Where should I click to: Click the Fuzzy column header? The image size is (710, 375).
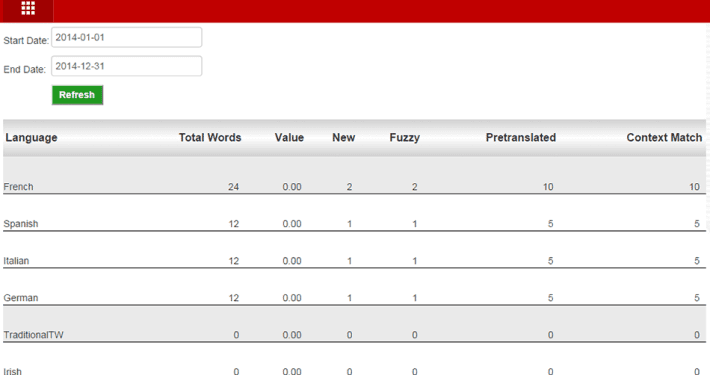(405, 138)
